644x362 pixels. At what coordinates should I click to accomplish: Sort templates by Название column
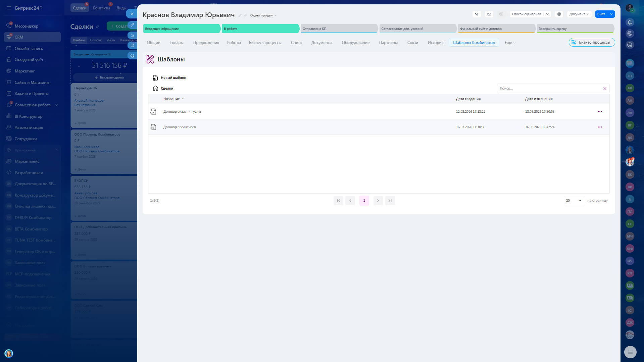click(174, 99)
